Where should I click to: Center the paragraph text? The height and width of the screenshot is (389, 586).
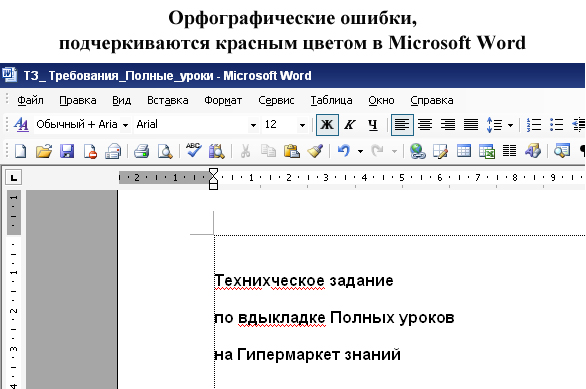coord(425,124)
